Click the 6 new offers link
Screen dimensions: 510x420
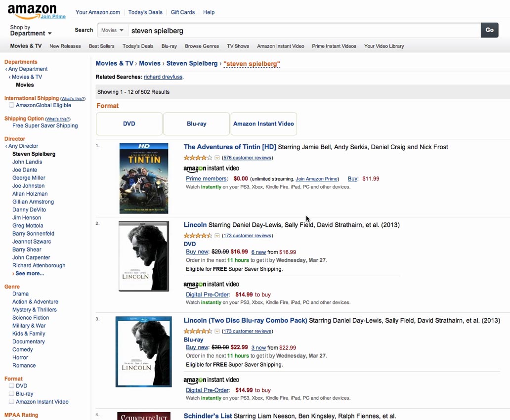pyautogui.click(x=258, y=252)
